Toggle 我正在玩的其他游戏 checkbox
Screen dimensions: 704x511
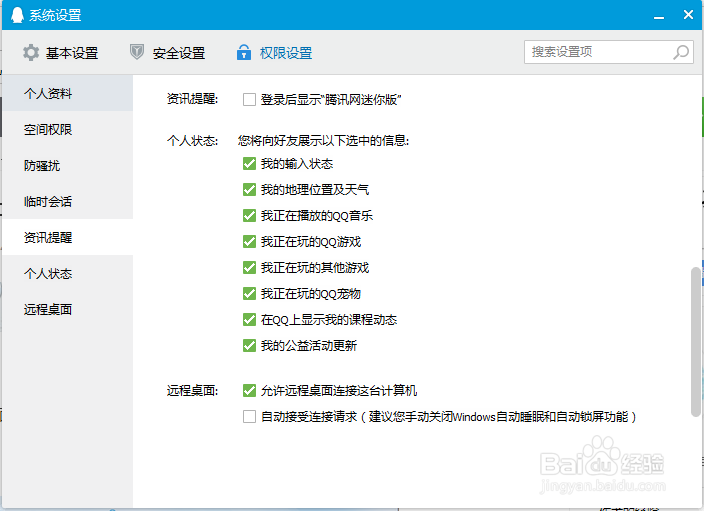click(249, 268)
